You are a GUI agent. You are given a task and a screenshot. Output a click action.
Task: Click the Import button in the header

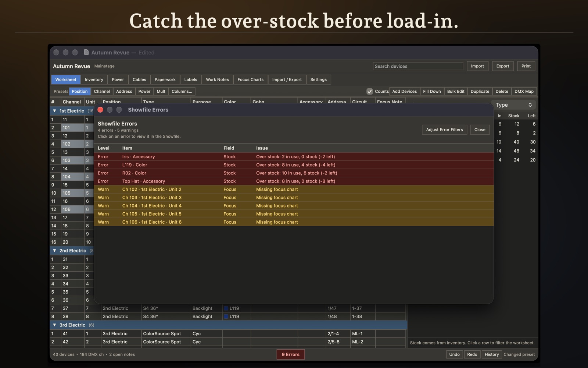pyautogui.click(x=477, y=66)
